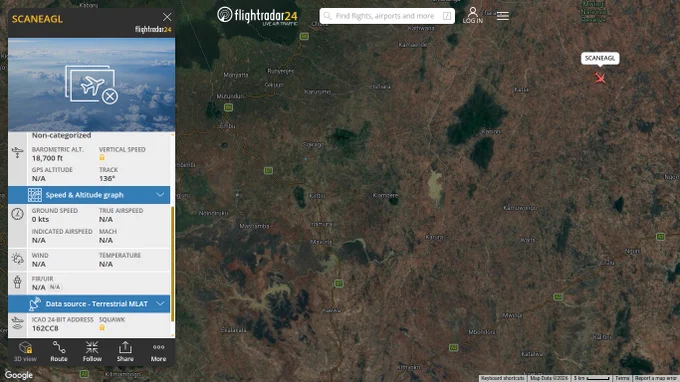This screenshot has height=382, width=680.
Task: Open the hamburger main menu
Action: (503, 16)
